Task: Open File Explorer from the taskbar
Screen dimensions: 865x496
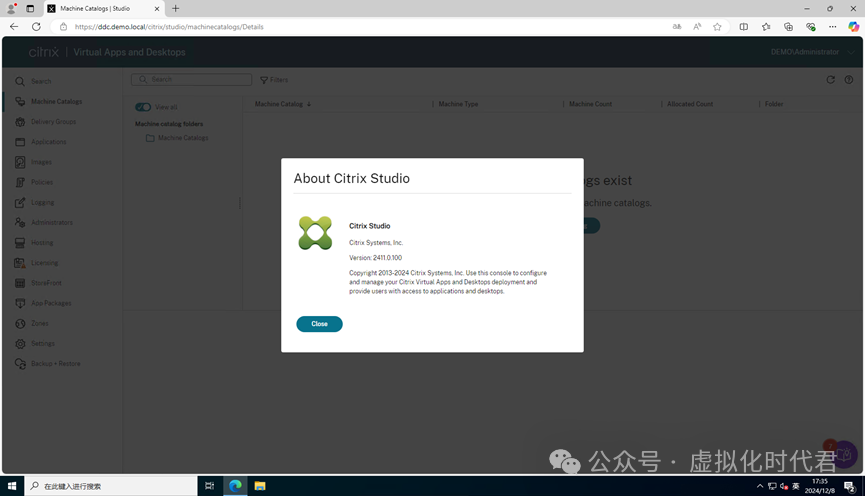Action: click(260, 486)
